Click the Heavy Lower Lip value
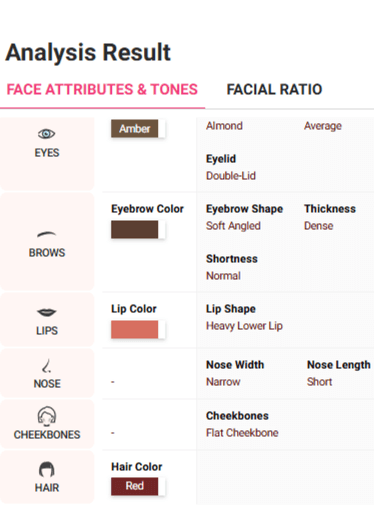 pyautogui.click(x=244, y=326)
